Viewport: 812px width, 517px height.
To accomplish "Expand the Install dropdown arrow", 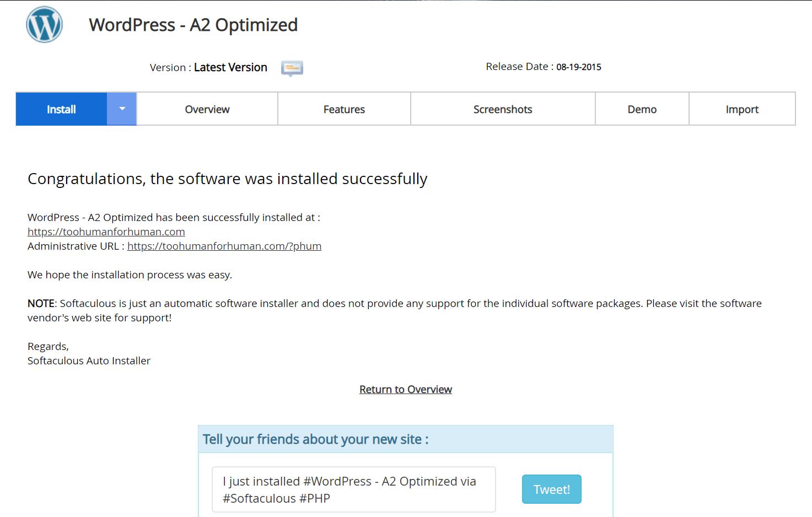I will (122, 109).
